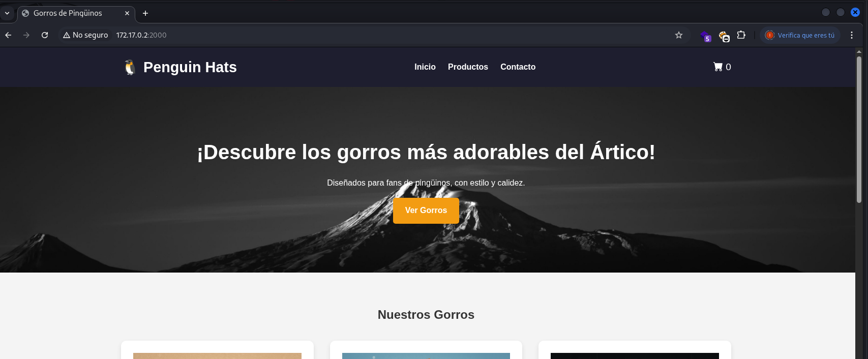Viewport: 868px width, 359px height.
Task: Click the penguin logo icon
Action: tap(130, 67)
